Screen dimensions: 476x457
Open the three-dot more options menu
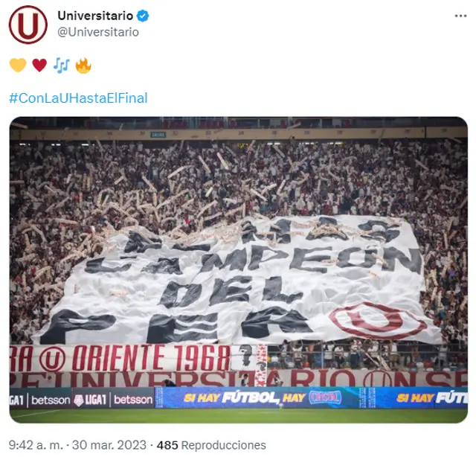point(460,16)
